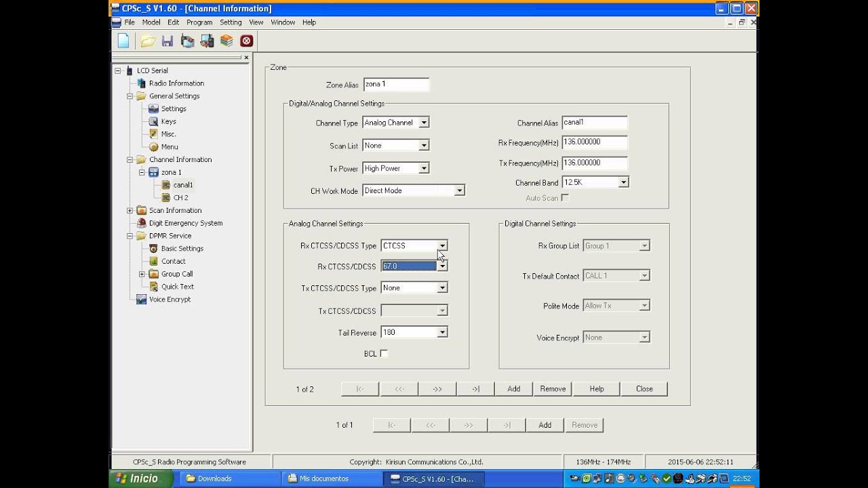Close the tree panel with its small X

246,58
